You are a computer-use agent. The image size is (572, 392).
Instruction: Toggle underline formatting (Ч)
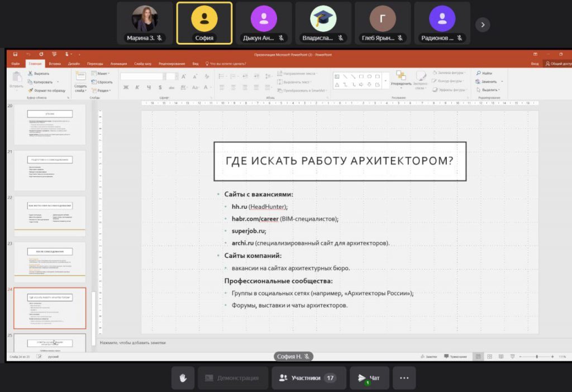(149, 87)
